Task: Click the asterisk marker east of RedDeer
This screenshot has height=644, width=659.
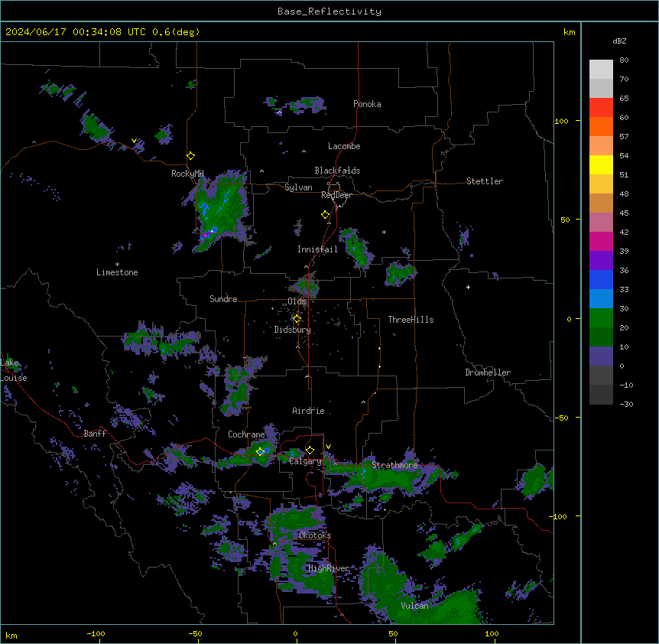Action: click(384, 232)
